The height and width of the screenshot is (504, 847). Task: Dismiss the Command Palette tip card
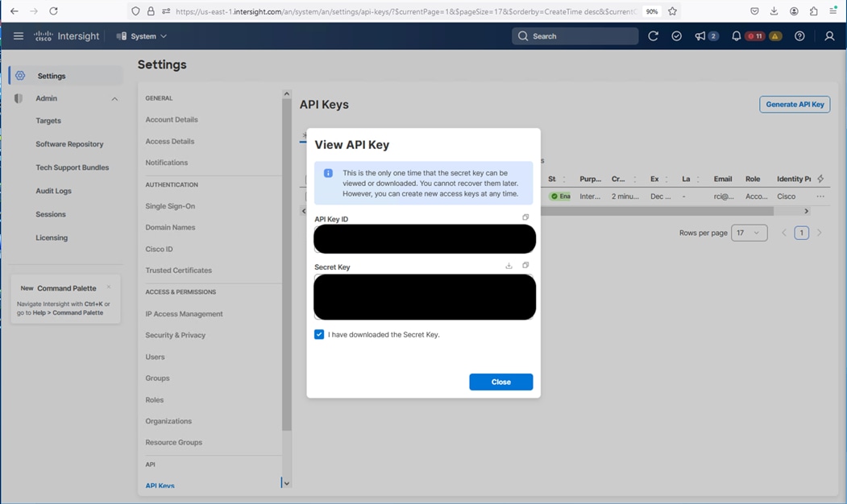[109, 287]
